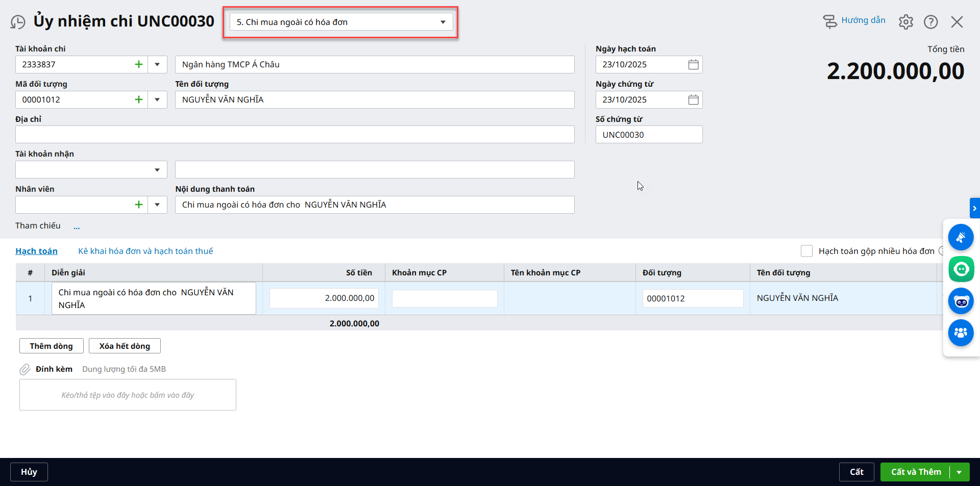The width and height of the screenshot is (980, 486).
Task: Click the Địa chỉ input field
Action: click(295, 135)
